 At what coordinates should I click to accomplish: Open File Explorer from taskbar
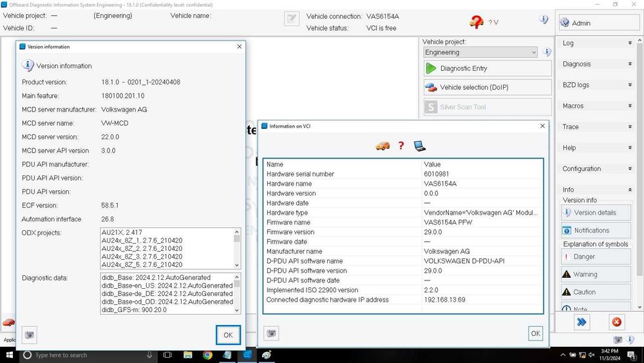[187, 355]
